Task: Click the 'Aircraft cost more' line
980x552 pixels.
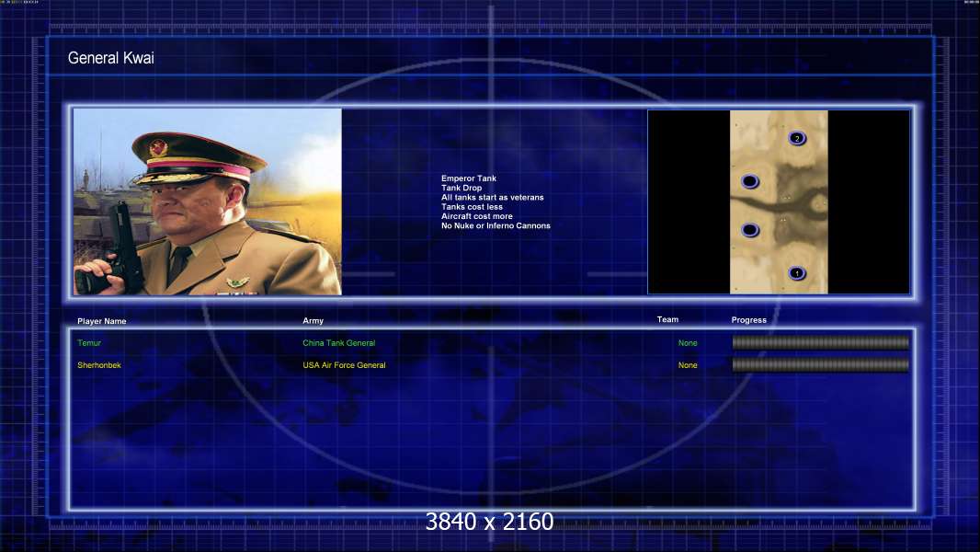Action: pos(477,216)
